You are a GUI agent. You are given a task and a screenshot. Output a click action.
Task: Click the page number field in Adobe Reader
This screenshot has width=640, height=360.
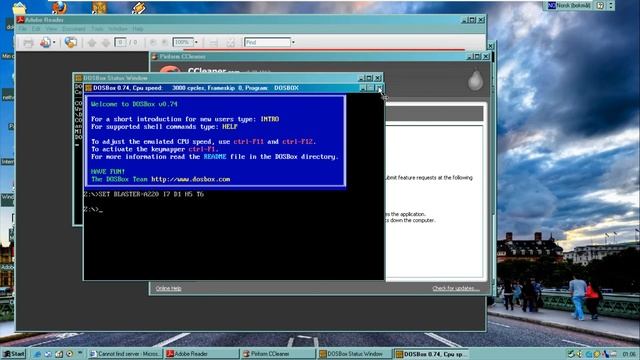[x=120, y=42]
